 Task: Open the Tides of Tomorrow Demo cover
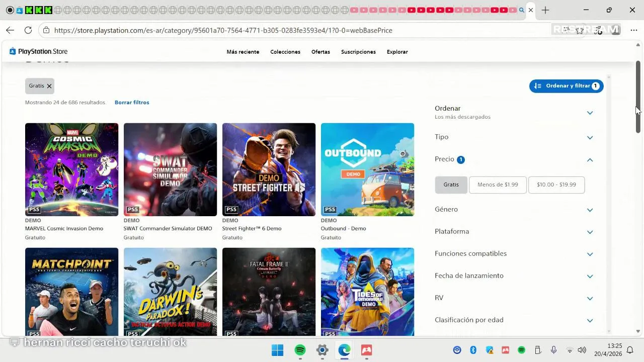[x=367, y=292]
